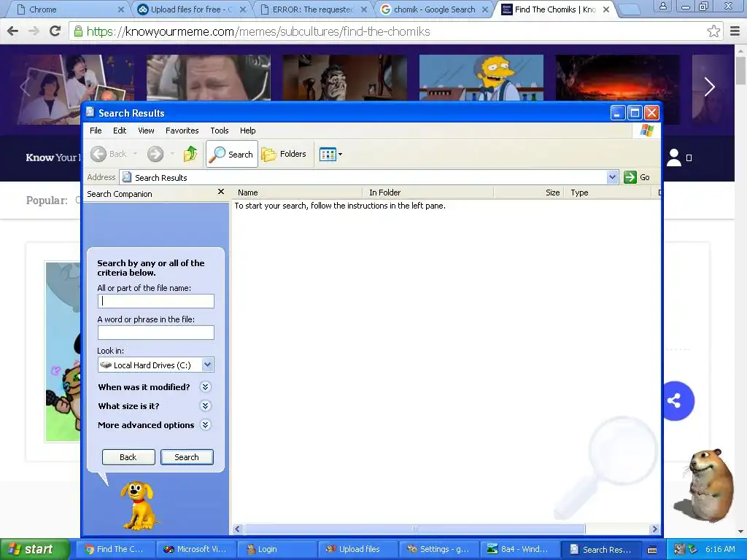Sort results by Size column
This screenshot has height=560, width=747.
pyautogui.click(x=528, y=192)
